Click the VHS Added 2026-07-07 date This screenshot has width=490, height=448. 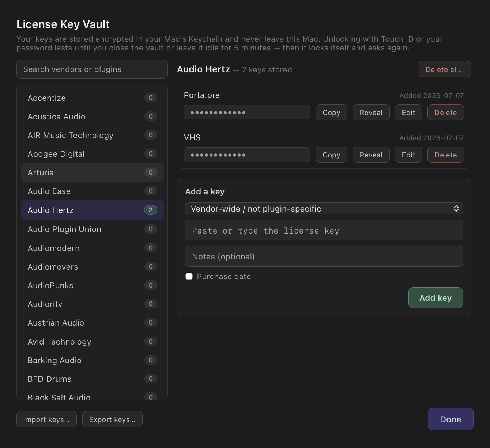coord(431,138)
